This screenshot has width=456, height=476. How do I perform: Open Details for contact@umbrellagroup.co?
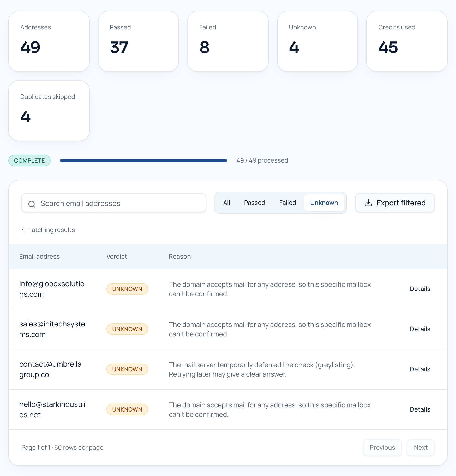tap(420, 369)
